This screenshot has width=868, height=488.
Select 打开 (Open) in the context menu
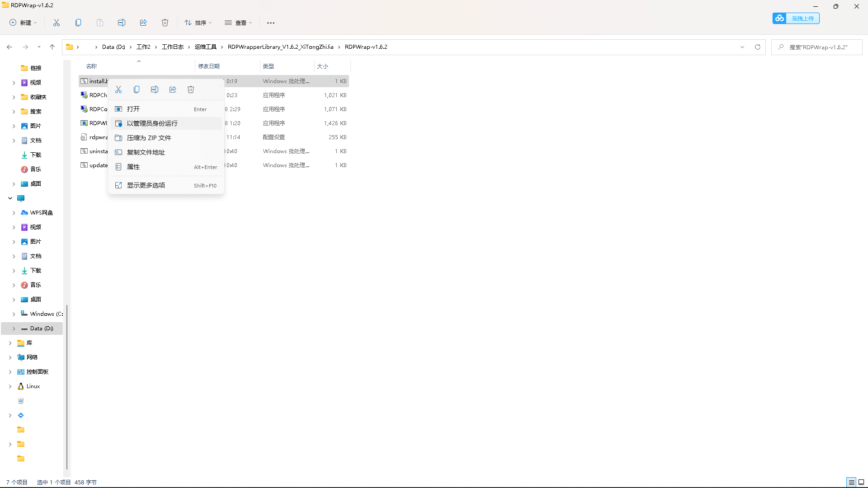pos(166,109)
